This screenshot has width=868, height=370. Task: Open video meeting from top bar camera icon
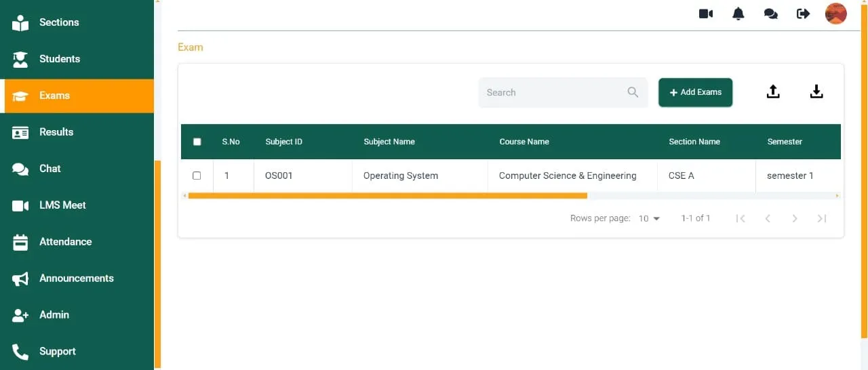click(706, 14)
